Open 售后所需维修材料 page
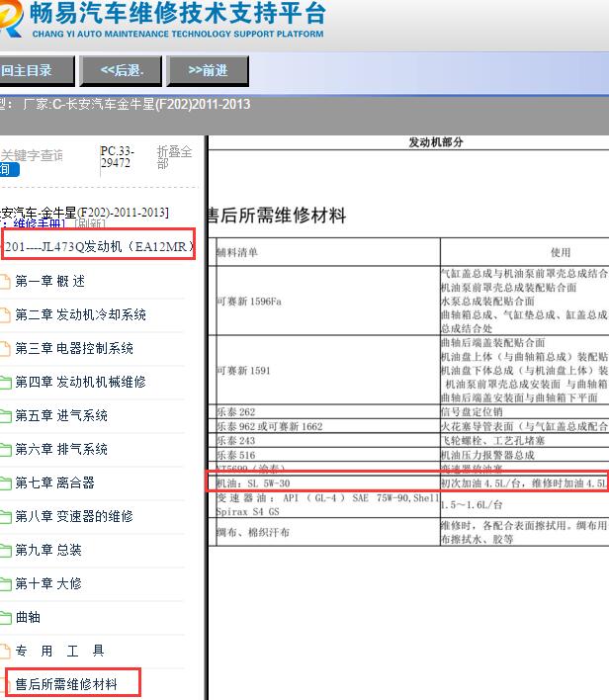Screen dimensions: 609x700 [x=66, y=684]
